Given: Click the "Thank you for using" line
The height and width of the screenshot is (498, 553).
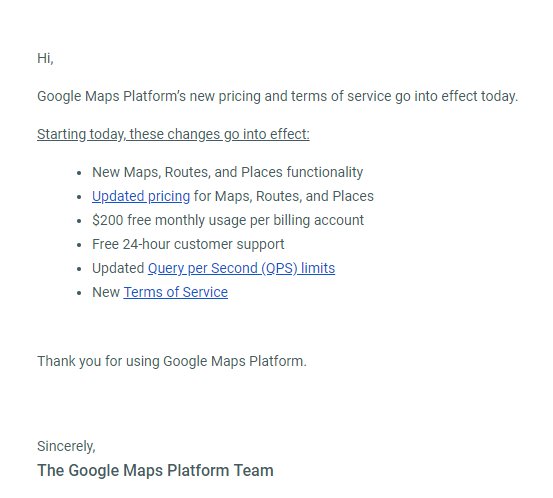Looking at the screenshot, I should pos(172,362).
